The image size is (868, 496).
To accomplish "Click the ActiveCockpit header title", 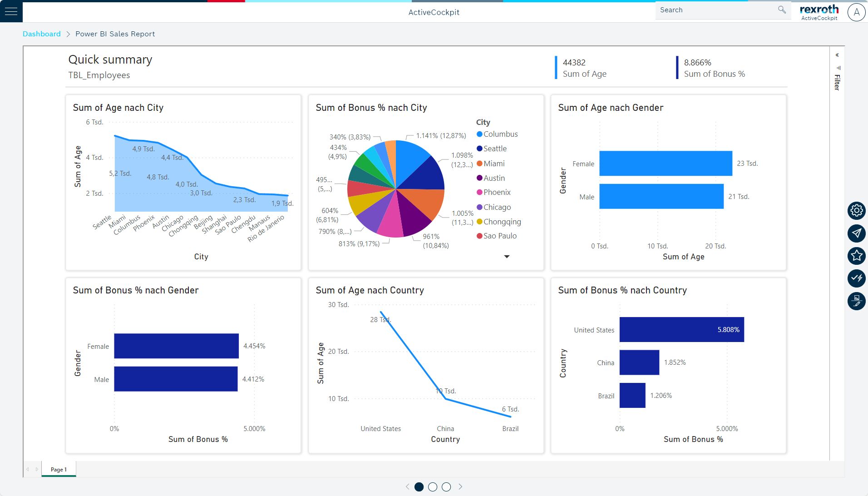I will [x=434, y=12].
